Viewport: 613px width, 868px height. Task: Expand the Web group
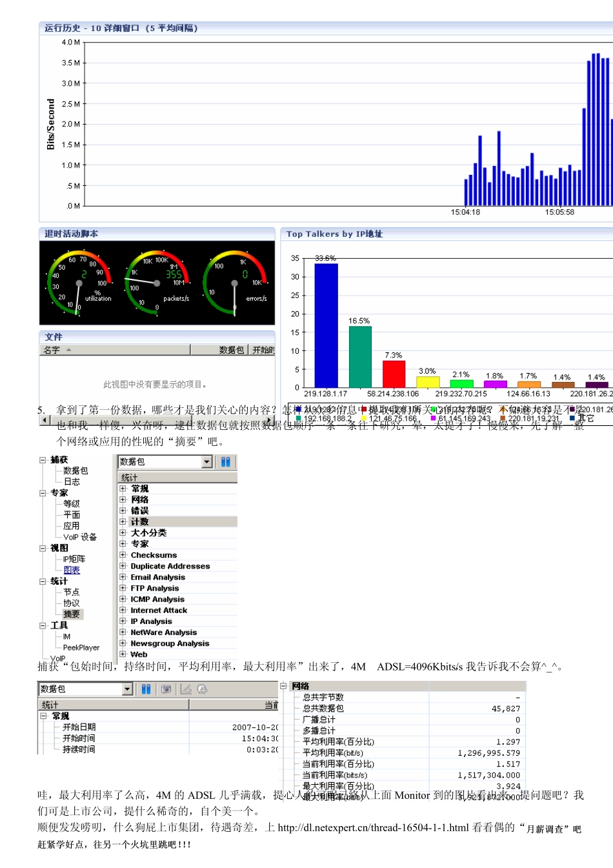(123, 654)
